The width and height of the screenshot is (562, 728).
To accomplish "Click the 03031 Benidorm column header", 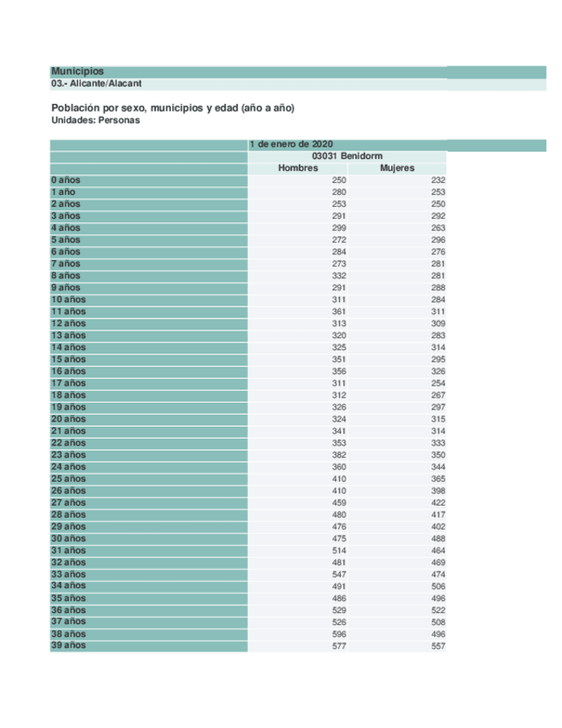I will coord(347,156).
